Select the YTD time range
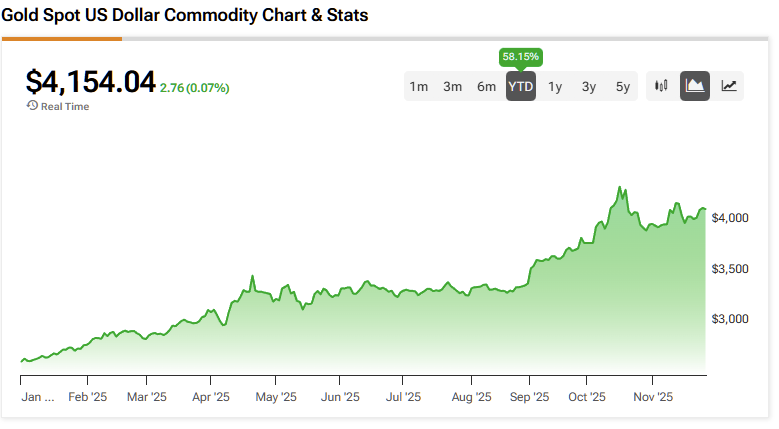Image resolution: width=779 pixels, height=429 pixels. [x=521, y=87]
